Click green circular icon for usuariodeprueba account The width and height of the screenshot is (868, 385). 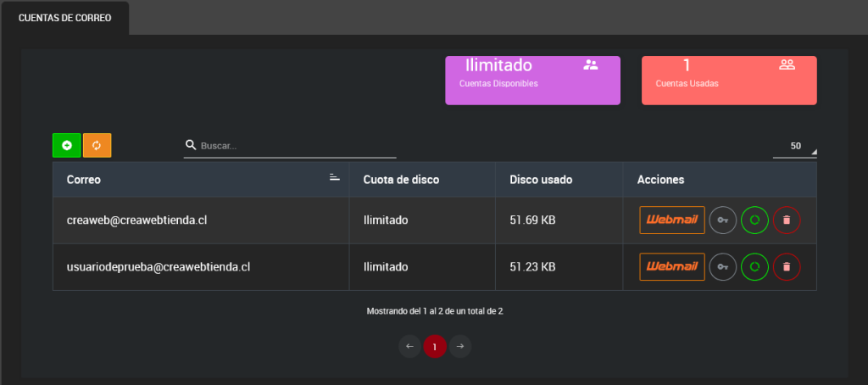pos(754,267)
